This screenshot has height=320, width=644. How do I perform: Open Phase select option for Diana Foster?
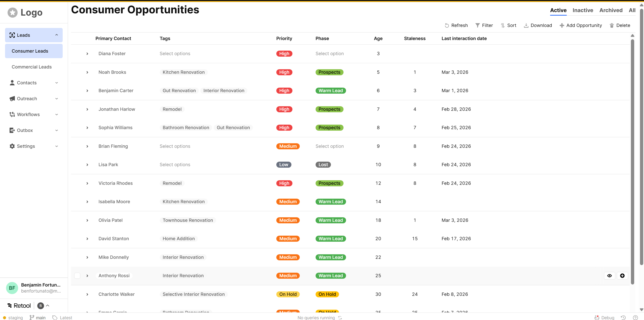point(329,54)
